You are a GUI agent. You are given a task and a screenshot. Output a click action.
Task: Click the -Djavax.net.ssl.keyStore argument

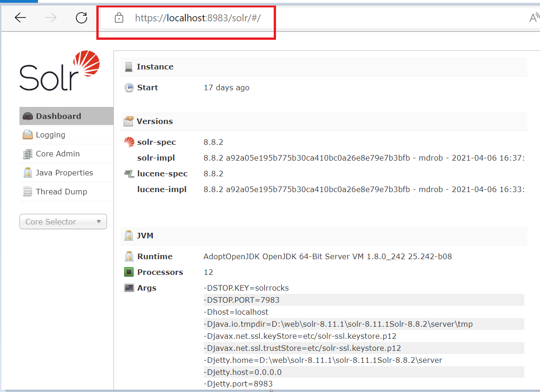300,336
